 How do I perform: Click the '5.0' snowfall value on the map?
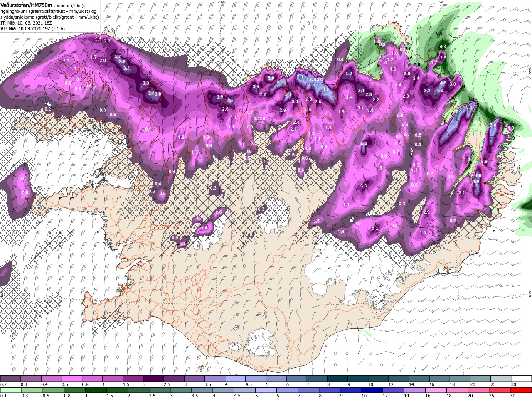tap(271, 78)
